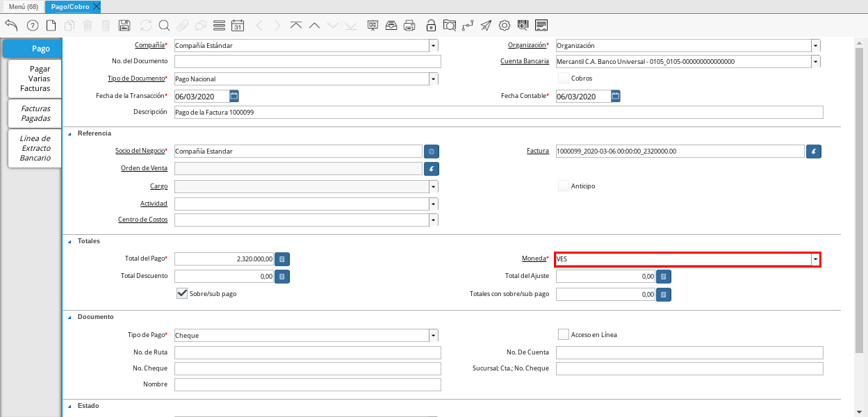Screen dimensions: 868x417
Task: Expand the Moneda dropdown
Action: click(815, 259)
